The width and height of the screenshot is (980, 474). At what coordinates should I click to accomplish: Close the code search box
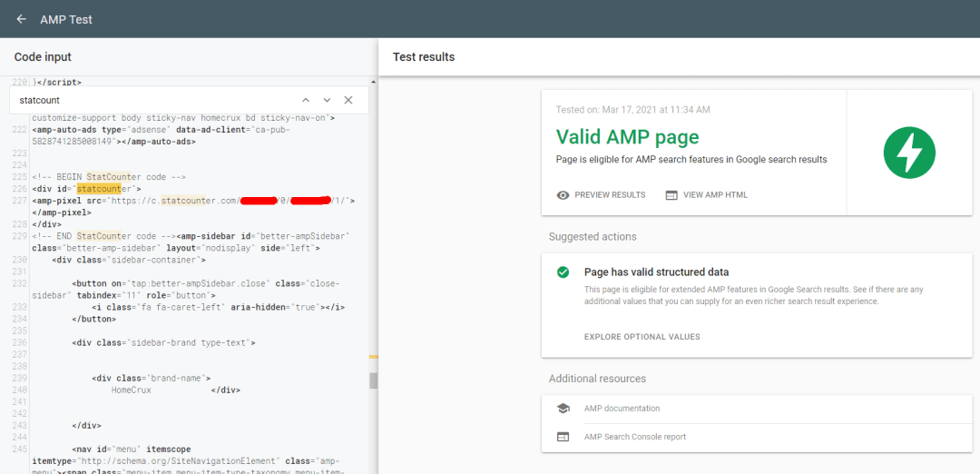coord(348,100)
